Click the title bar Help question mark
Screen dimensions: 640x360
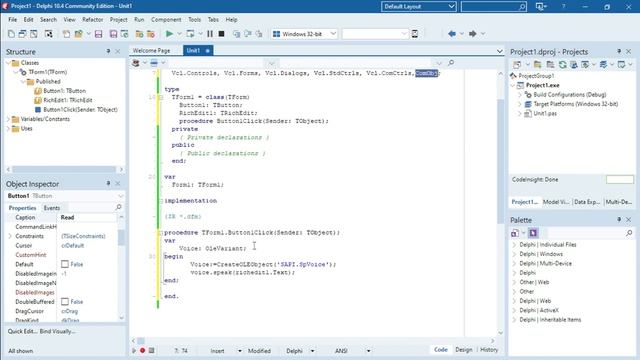coord(564,7)
